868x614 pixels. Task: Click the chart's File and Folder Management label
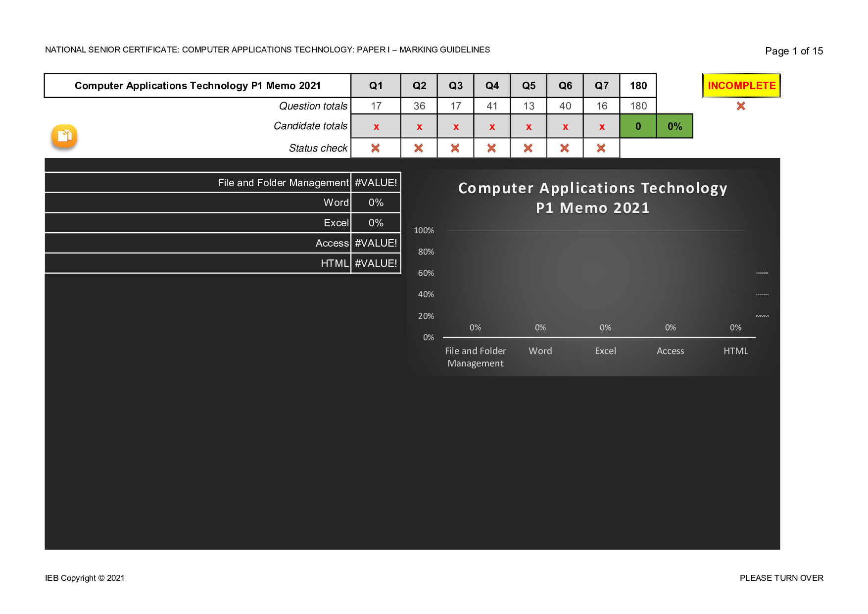(476, 357)
